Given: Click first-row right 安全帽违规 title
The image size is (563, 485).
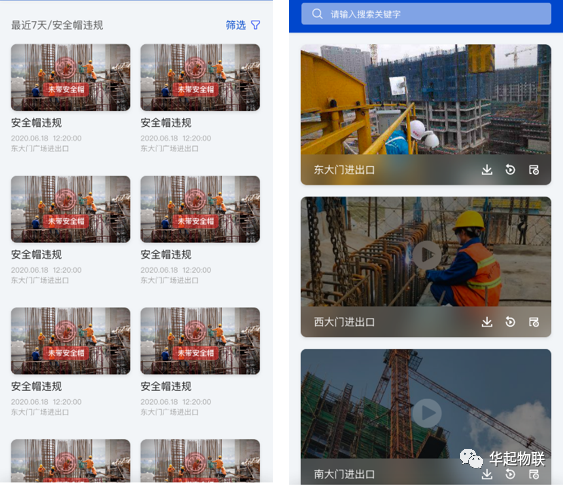Looking at the screenshot, I should (166, 123).
